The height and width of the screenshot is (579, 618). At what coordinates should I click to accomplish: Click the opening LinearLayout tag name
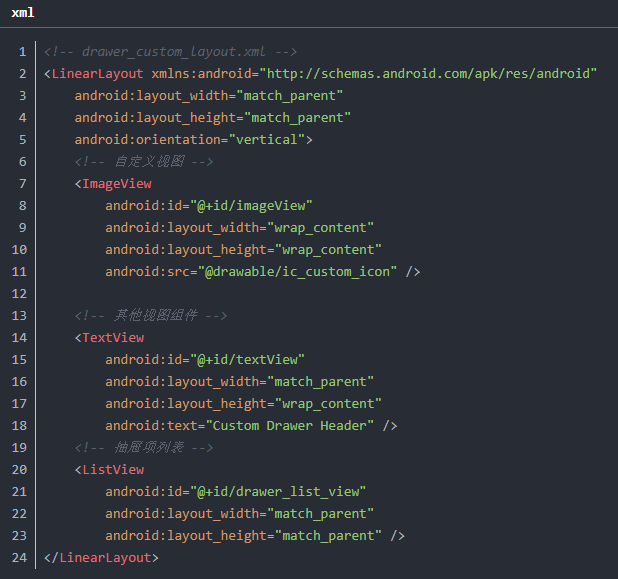point(97,74)
